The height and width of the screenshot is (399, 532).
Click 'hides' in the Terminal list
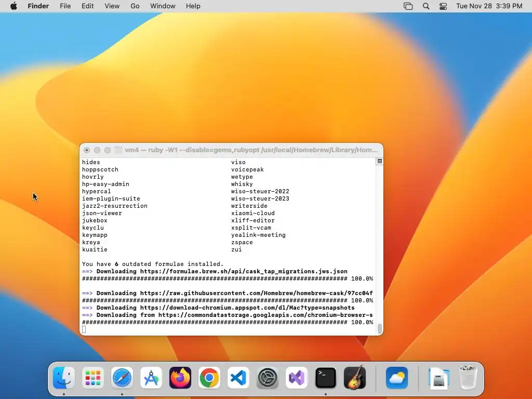pos(91,162)
